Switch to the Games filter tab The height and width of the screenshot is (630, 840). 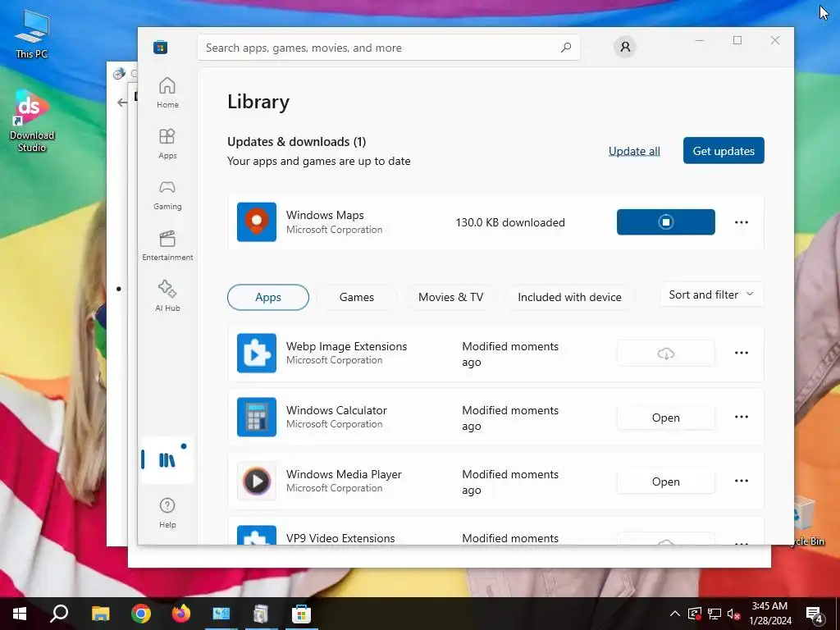pyautogui.click(x=357, y=297)
